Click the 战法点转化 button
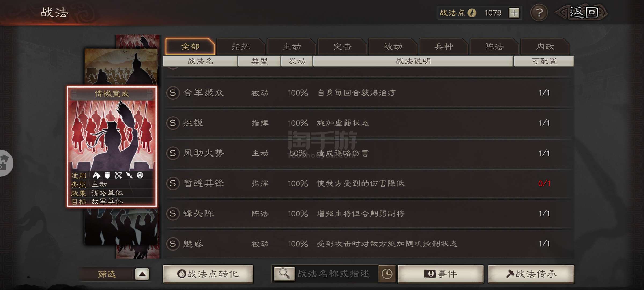The image size is (644, 290). (208, 274)
